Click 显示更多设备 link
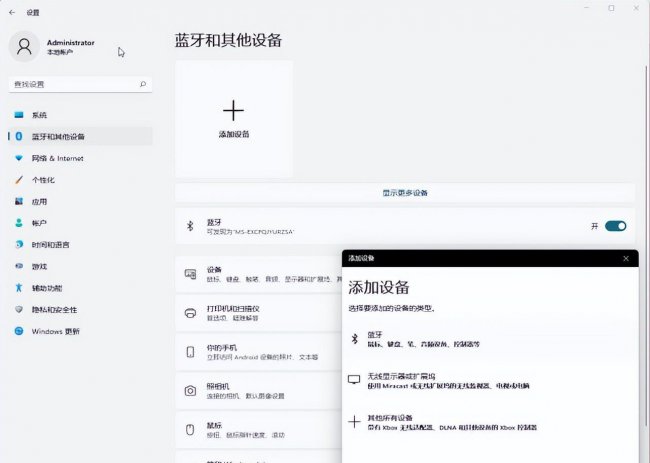This screenshot has height=463, width=650. click(405, 193)
